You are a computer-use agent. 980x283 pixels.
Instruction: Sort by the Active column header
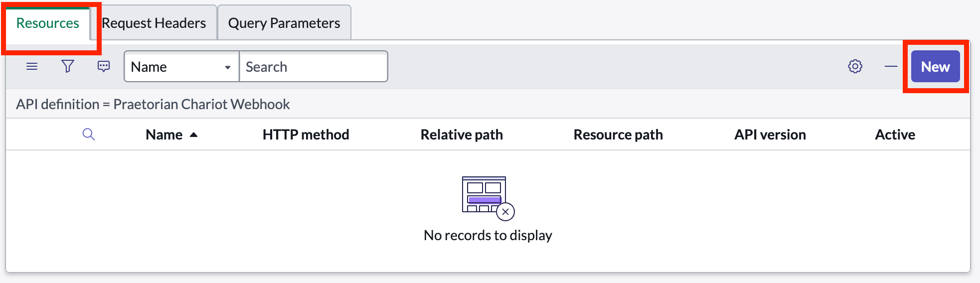(x=895, y=135)
